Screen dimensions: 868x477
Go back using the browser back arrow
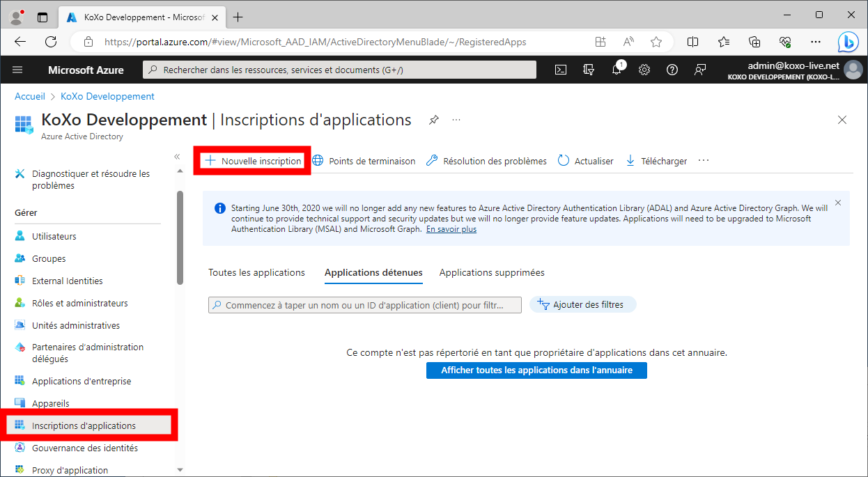[20, 42]
